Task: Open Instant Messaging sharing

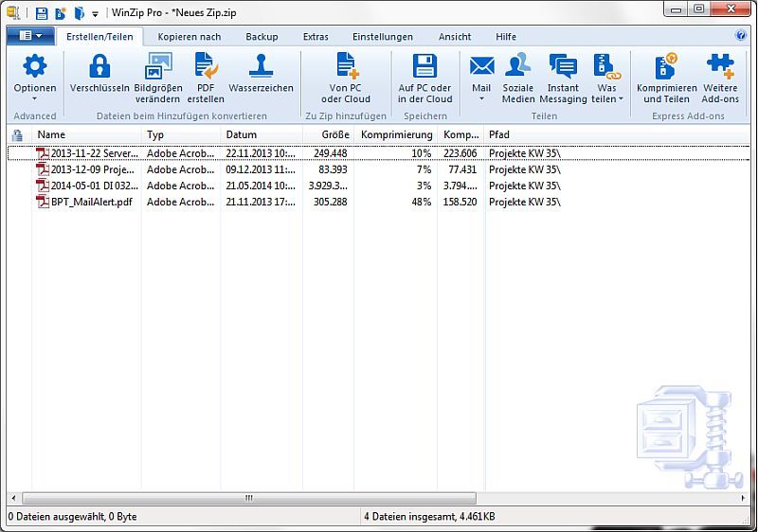Action: click(563, 66)
